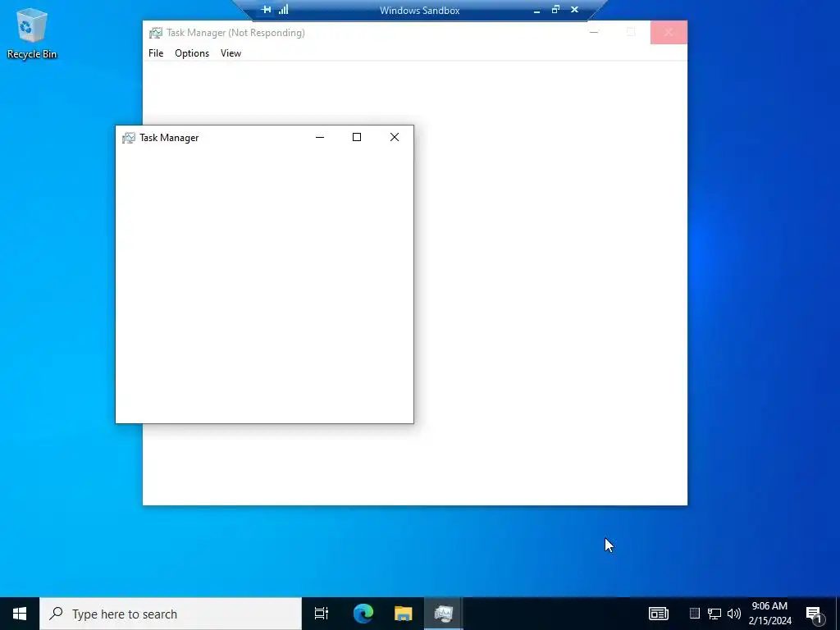Open the News and interests taskbar icon

pyautogui.click(x=659, y=614)
